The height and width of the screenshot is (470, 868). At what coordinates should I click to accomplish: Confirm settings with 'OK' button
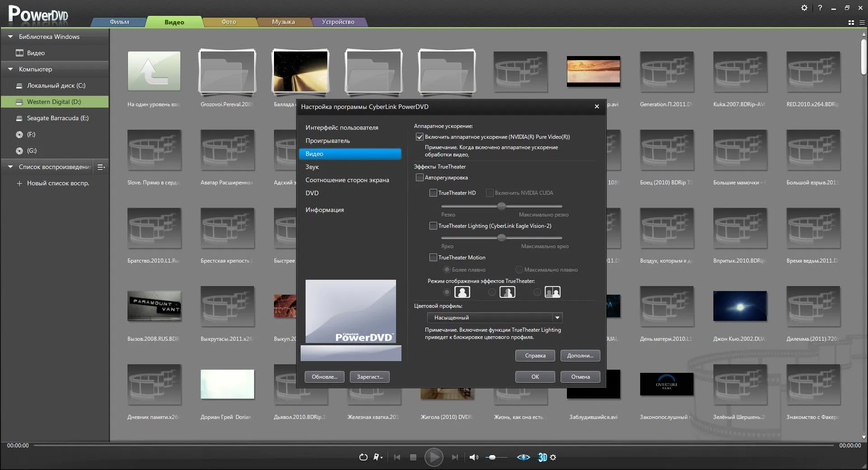(535, 377)
